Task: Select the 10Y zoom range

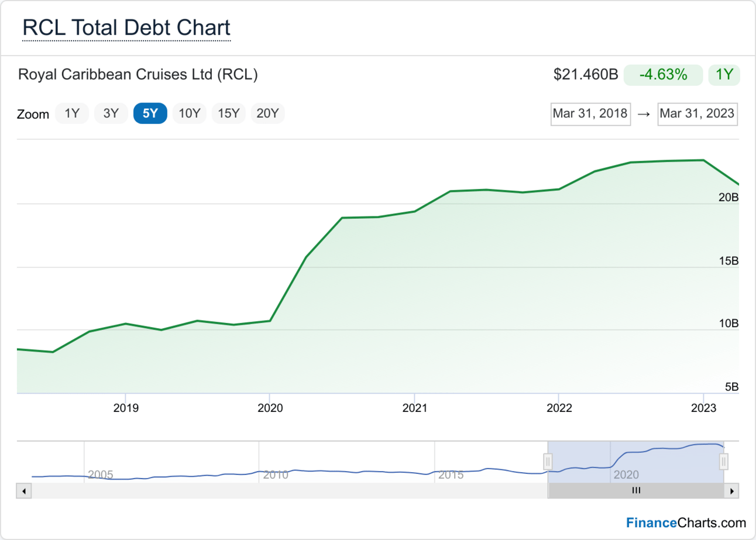Action: [x=190, y=113]
